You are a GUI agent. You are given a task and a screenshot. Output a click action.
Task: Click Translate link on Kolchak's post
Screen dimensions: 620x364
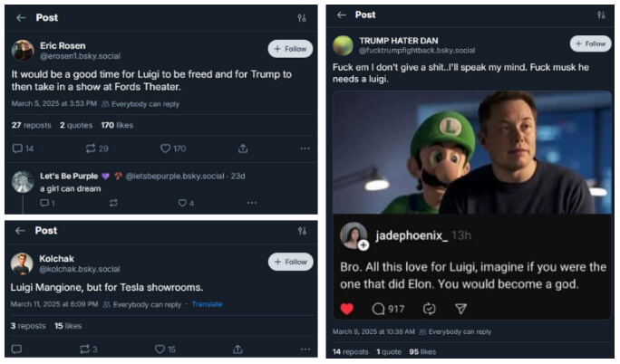207,304
